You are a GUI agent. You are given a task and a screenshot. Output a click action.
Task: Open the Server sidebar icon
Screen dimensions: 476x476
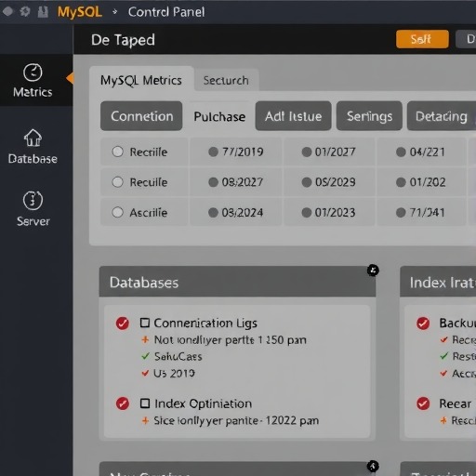tap(33, 200)
